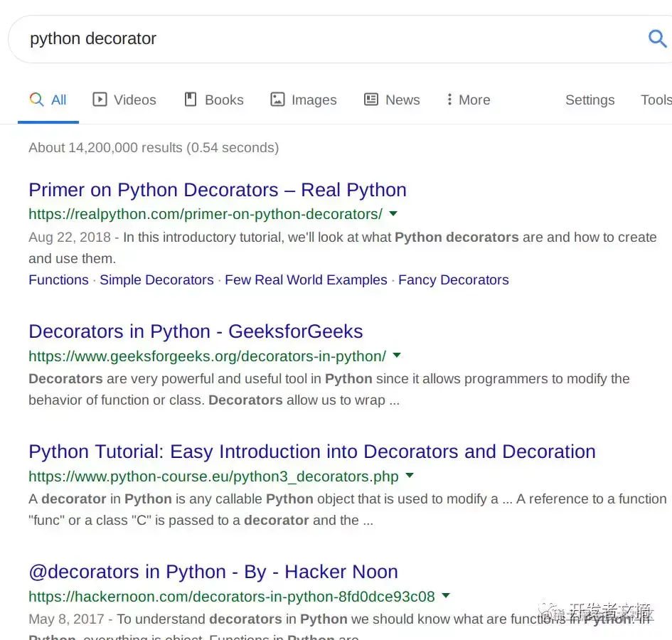Follow the Fancy Decorators sitelink
The image size is (672, 640).
pyautogui.click(x=454, y=280)
